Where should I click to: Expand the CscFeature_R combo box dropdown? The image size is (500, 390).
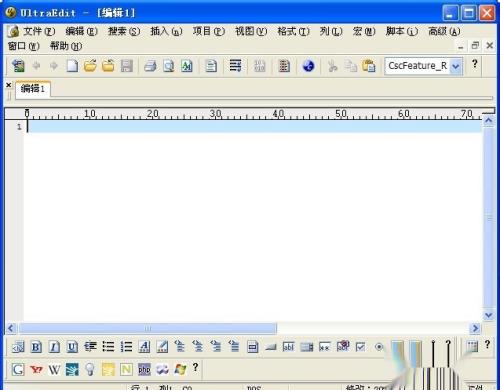pos(456,66)
